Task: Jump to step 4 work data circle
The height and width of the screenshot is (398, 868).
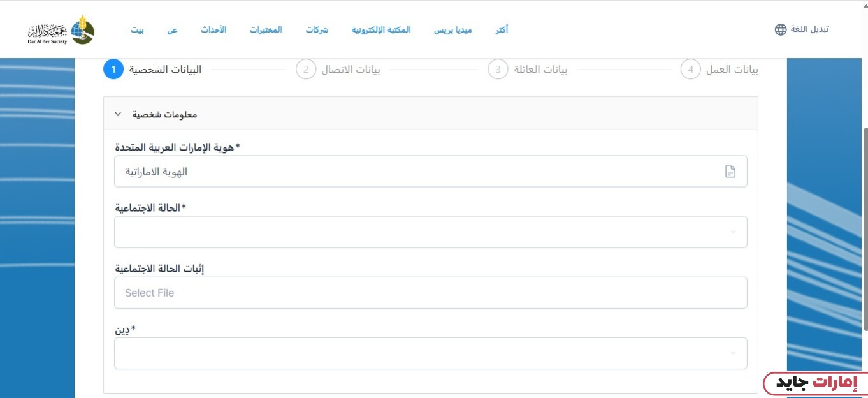Action: click(x=690, y=69)
